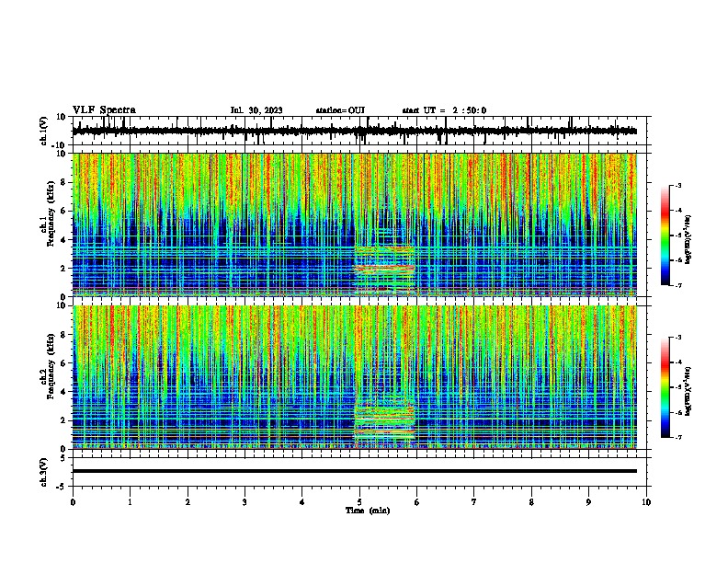Image resolution: width=728 pixels, height=563 pixels.
Task: Click the "-7" label on ch.2 color scale
Action: click(677, 437)
